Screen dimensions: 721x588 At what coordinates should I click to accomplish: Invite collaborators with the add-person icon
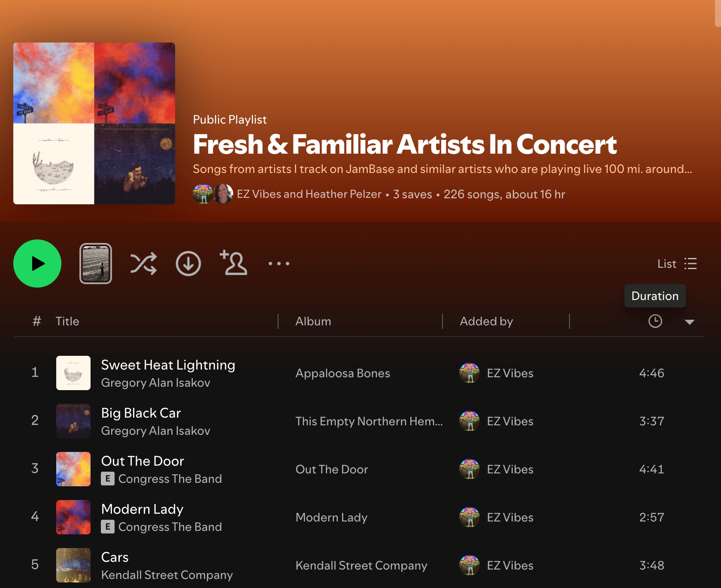point(233,263)
